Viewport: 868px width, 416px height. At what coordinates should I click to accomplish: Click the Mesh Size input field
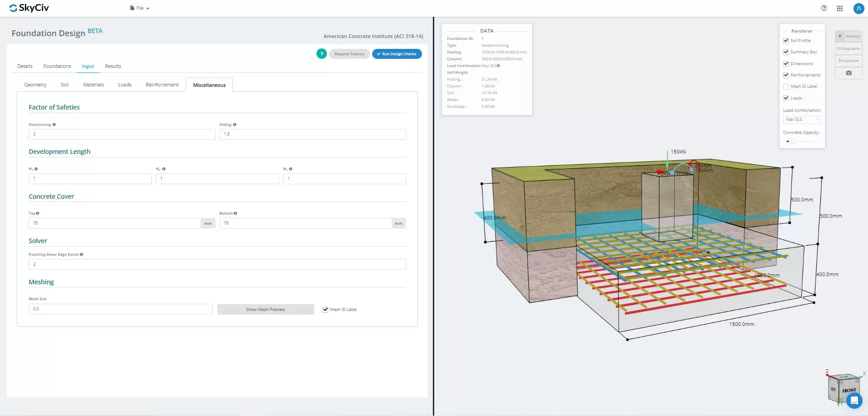coord(120,309)
